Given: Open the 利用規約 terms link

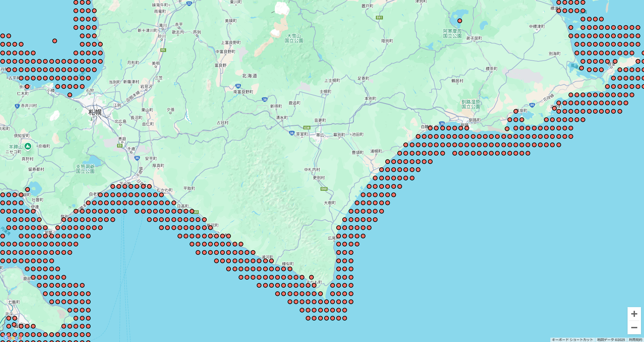Looking at the screenshot, I should 636,340.
